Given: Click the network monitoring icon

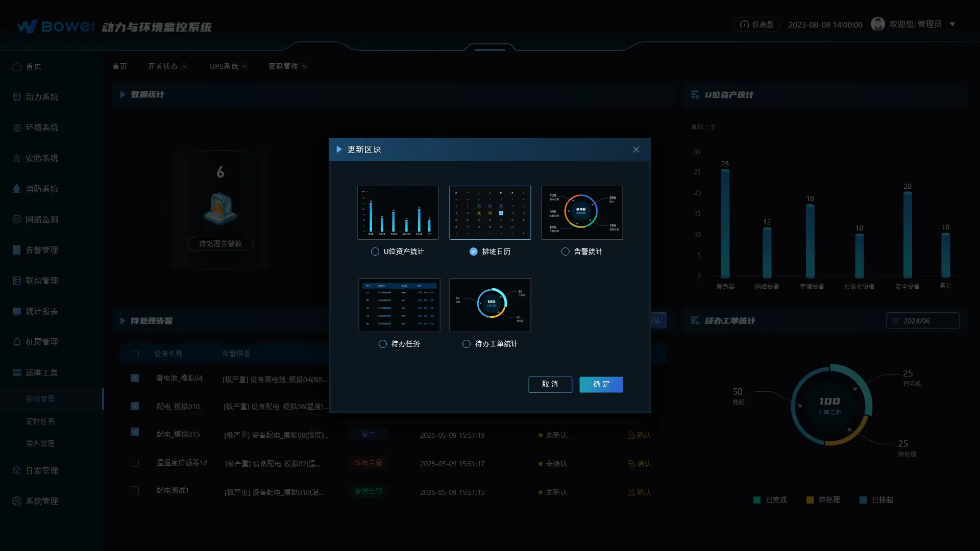Looking at the screenshot, I should pos(17,219).
